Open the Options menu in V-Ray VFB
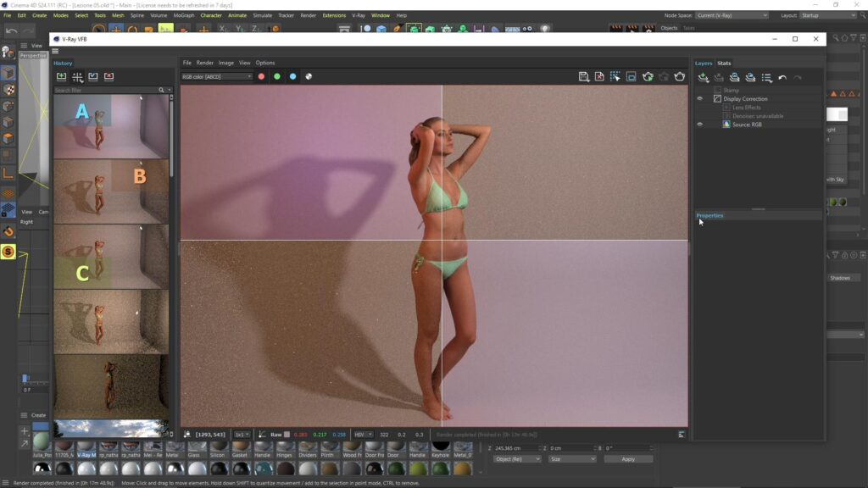 tap(265, 63)
